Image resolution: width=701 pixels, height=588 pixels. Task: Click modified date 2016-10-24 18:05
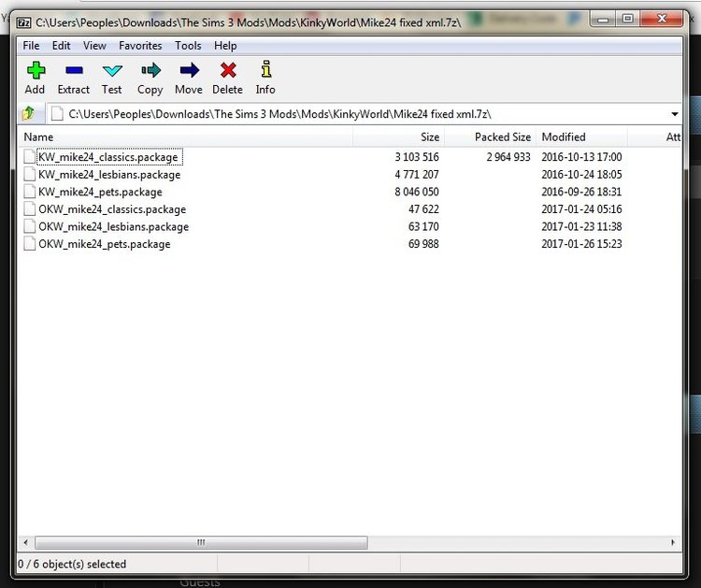click(581, 175)
